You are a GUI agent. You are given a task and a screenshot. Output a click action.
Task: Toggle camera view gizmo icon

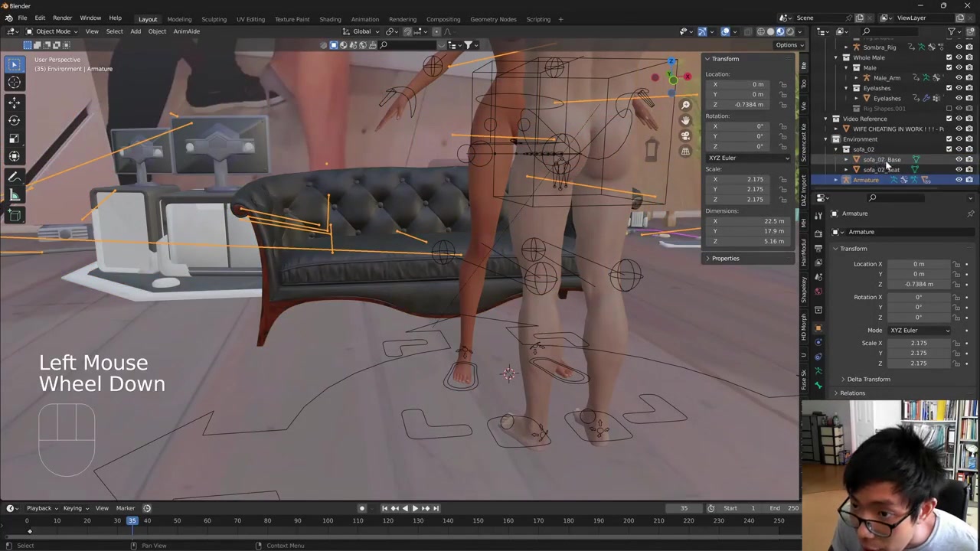(x=685, y=135)
